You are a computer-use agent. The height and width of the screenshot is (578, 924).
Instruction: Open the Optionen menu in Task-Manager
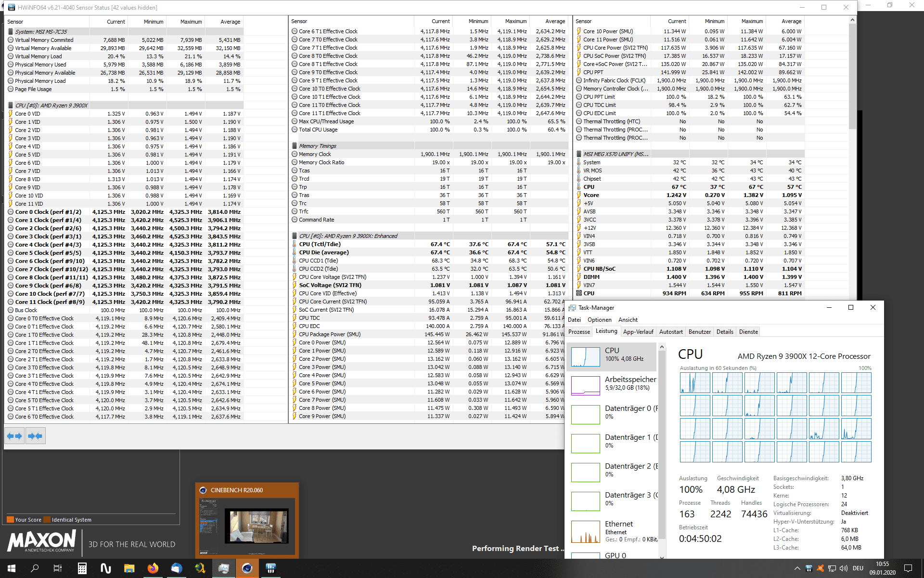pyautogui.click(x=600, y=320)
